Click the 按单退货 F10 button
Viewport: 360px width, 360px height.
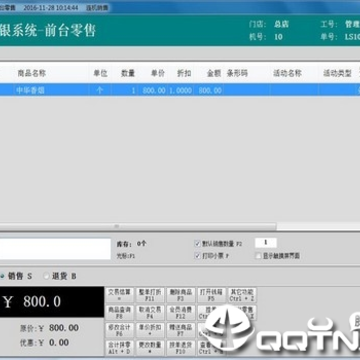181,348
